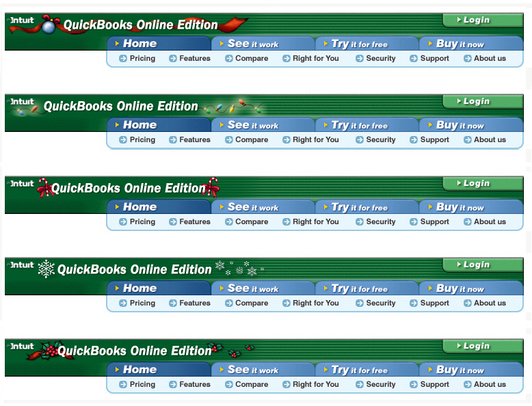Click arrow icon beside Features in holly banner

click(173, 385)
